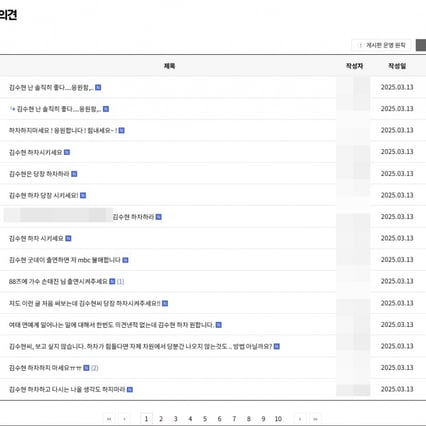This screenshot has height=426, width=426.
Task: Go to page 3
Action: point(176,419)
